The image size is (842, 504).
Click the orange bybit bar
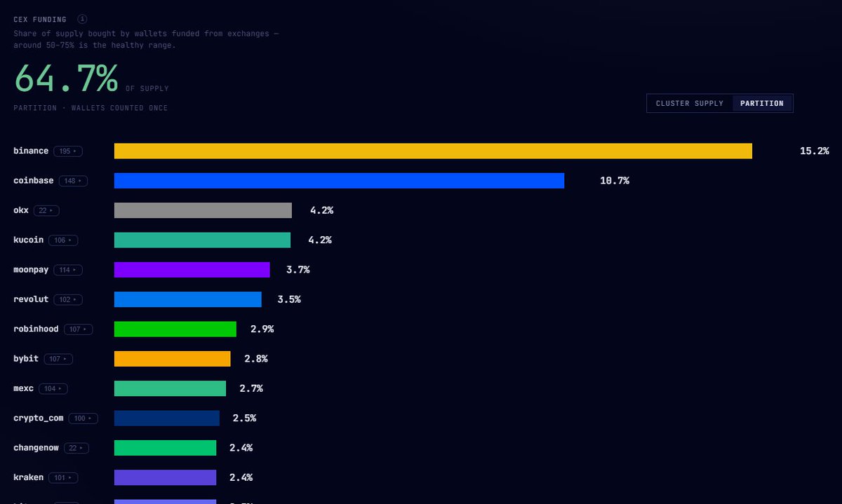[x=172, y=359]
